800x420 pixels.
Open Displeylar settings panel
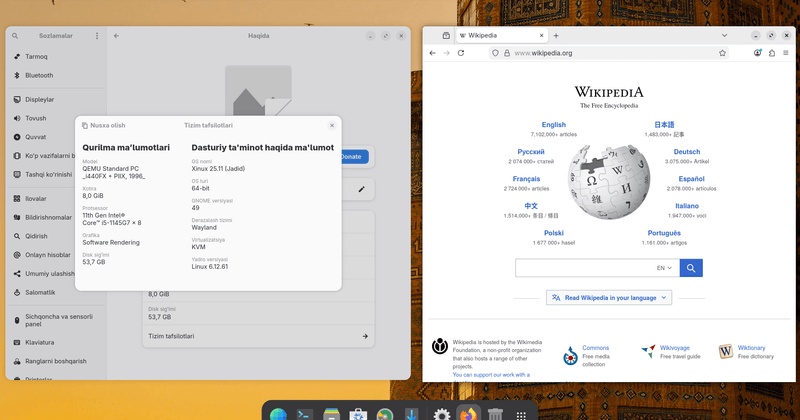(56, 100)
